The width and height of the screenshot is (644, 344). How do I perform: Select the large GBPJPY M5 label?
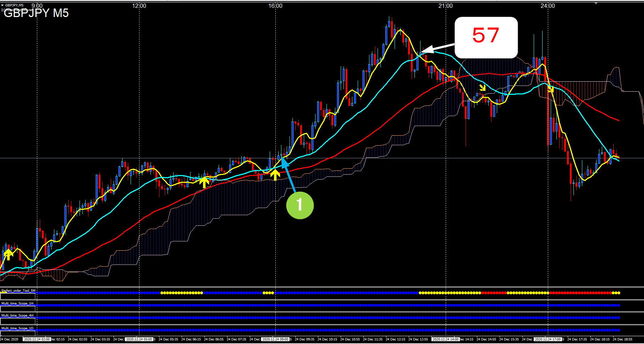click(x=36, y=13)
